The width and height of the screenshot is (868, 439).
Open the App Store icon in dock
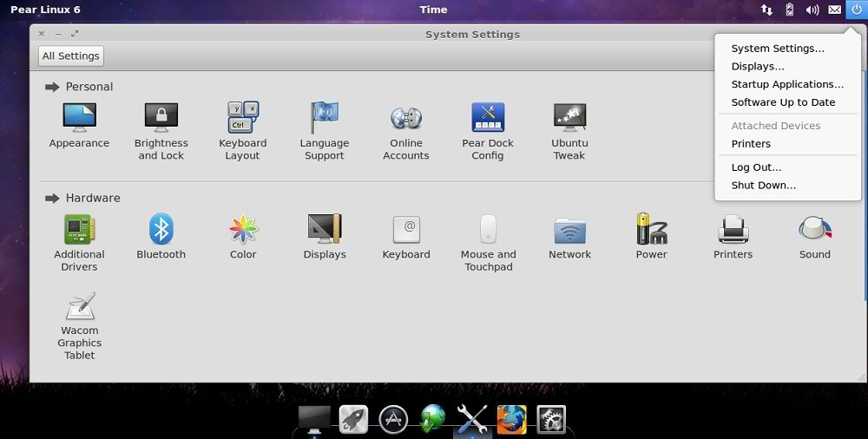pos(393,419)
